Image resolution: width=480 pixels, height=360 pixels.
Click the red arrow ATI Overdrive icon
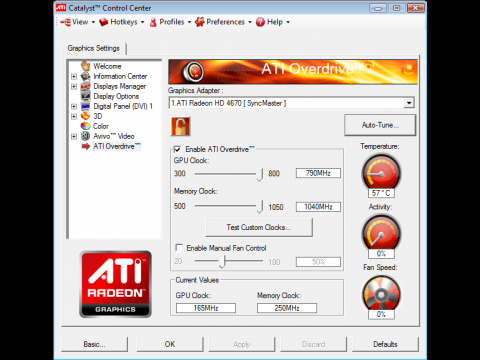86,146
